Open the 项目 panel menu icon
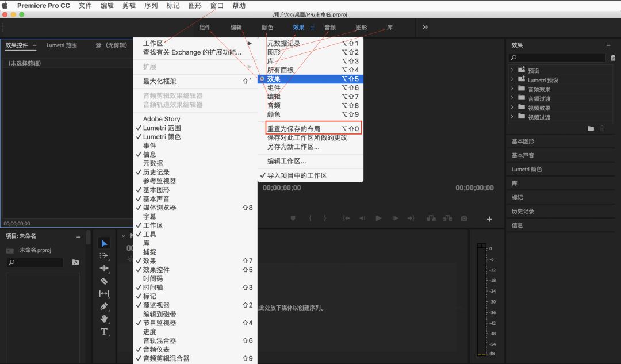Viewport: 621px width, 364px height. click(78, 236)
